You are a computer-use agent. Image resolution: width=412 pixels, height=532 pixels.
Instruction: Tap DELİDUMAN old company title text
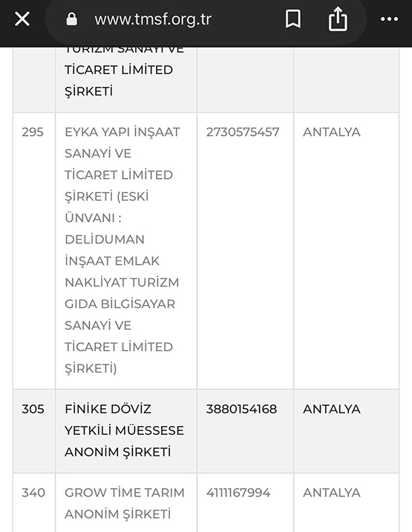pos(105,240)
